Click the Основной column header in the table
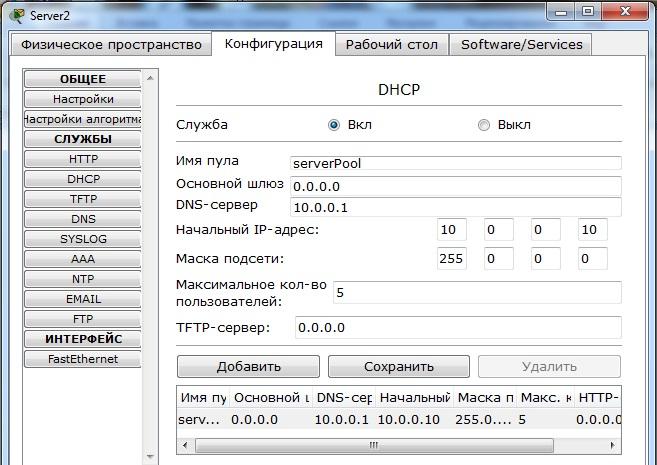This screenshot has height=465, width=657. coord(271,398)
